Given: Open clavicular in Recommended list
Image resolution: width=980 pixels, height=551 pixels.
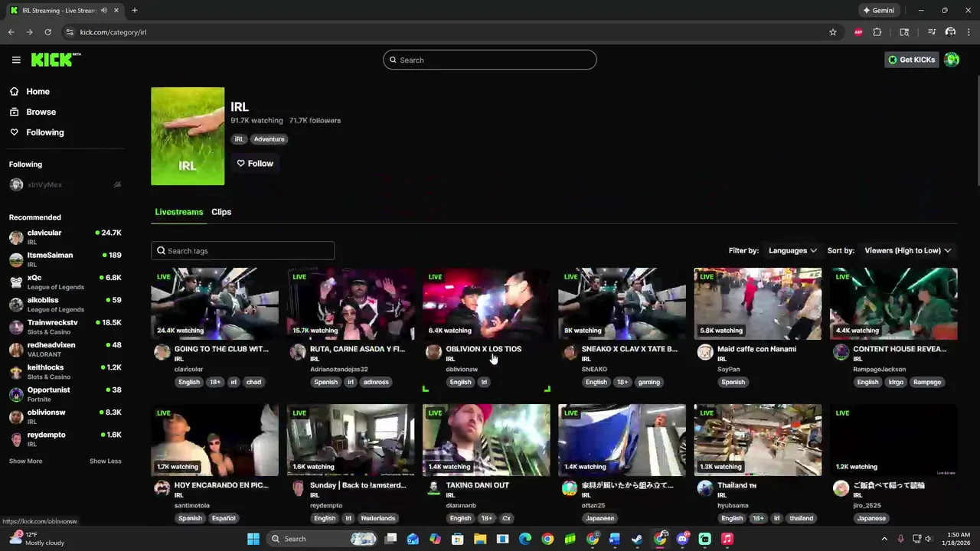Looking at the screenshot, I should point(65,236).
